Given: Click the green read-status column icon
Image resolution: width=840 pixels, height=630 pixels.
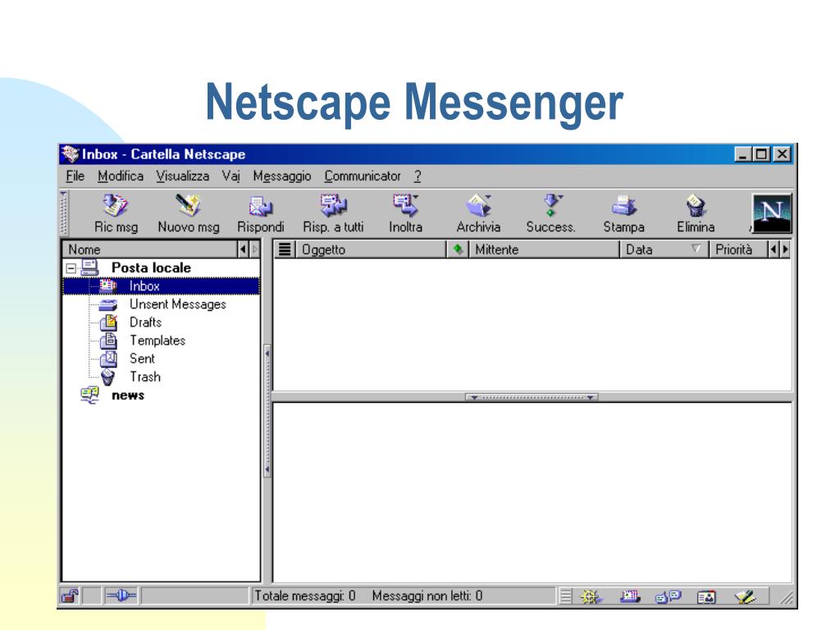Looking at the screenshot, I should click(x=458, y=249).
